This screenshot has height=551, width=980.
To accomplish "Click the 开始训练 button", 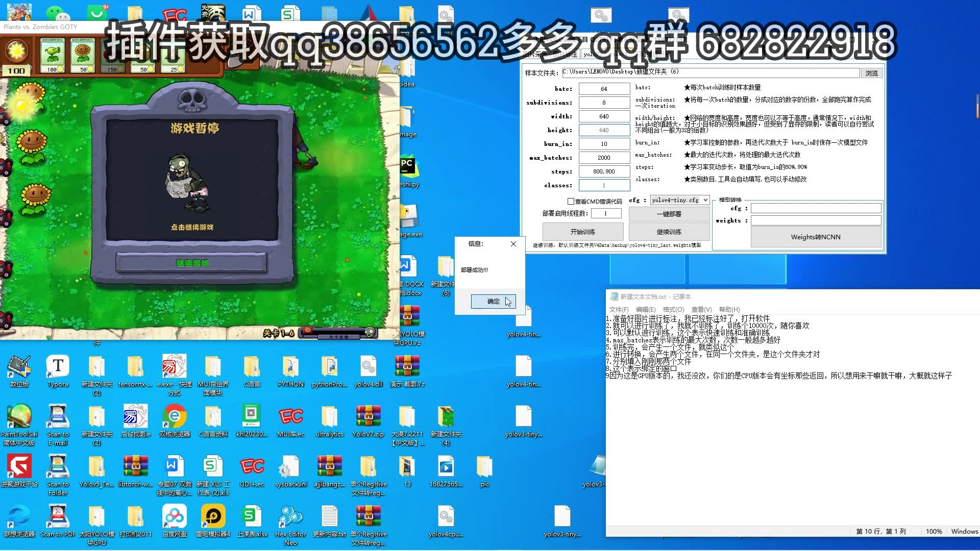I will (582, 232).
